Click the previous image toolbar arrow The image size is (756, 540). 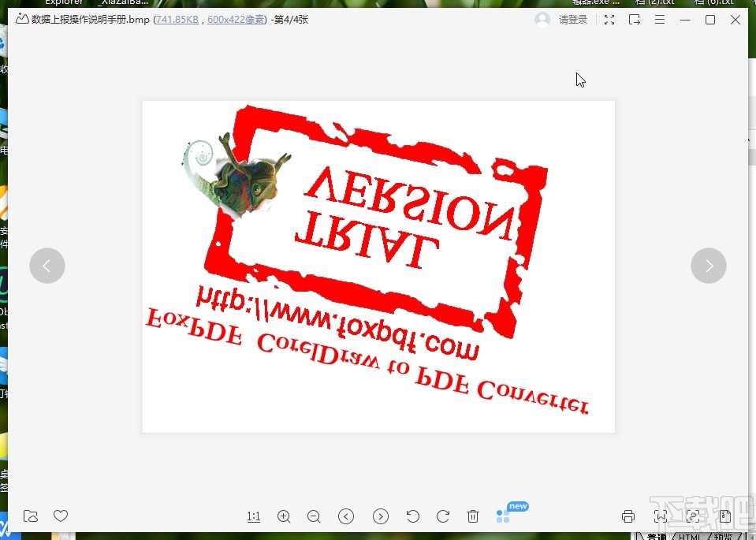(346, 516)
